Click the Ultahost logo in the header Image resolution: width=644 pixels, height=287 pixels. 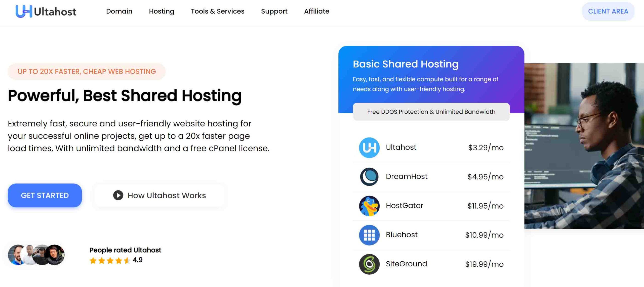(46, 11)
